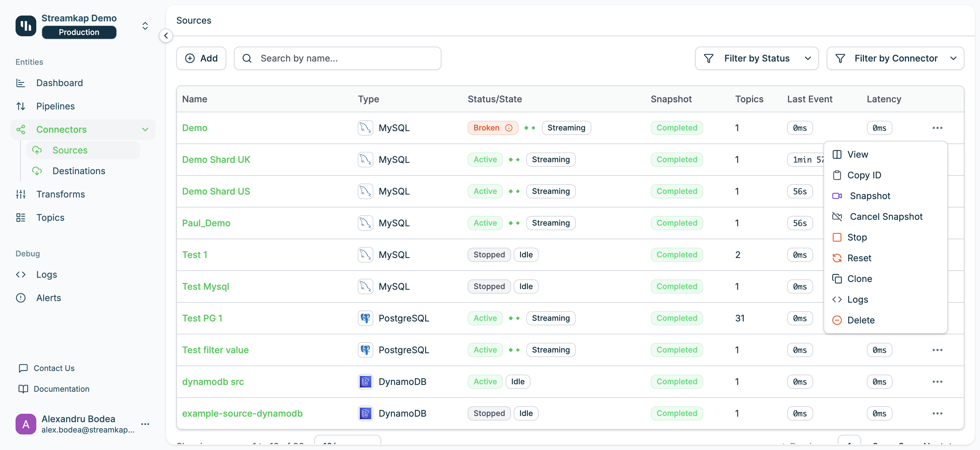
Task: Click the PostgreSQL icon on Test PG 1 row
Action: click(365, 318)
